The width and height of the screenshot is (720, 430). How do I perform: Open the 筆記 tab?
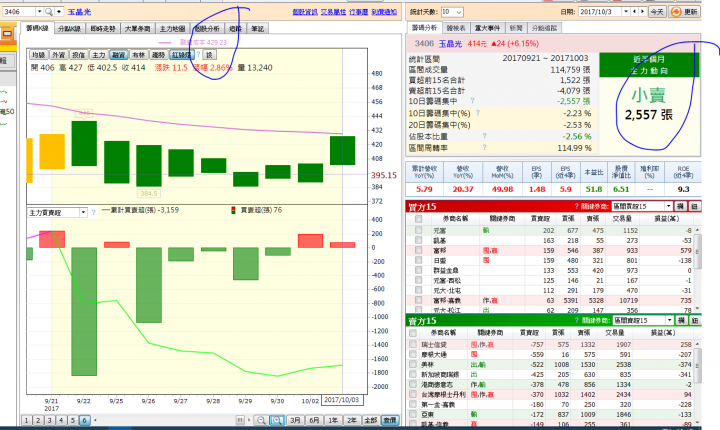click(x=258, y=28)
